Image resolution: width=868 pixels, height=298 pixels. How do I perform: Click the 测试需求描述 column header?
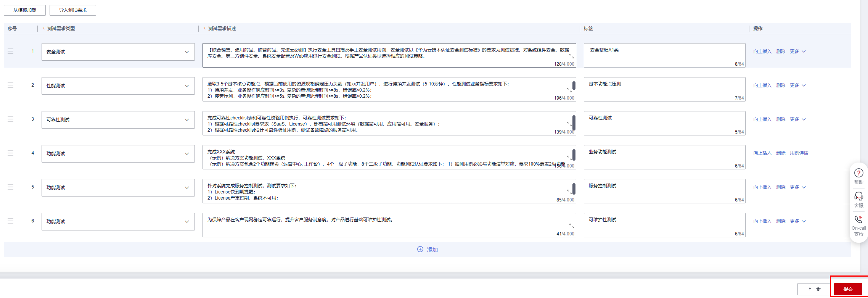[x=222, y=29]
